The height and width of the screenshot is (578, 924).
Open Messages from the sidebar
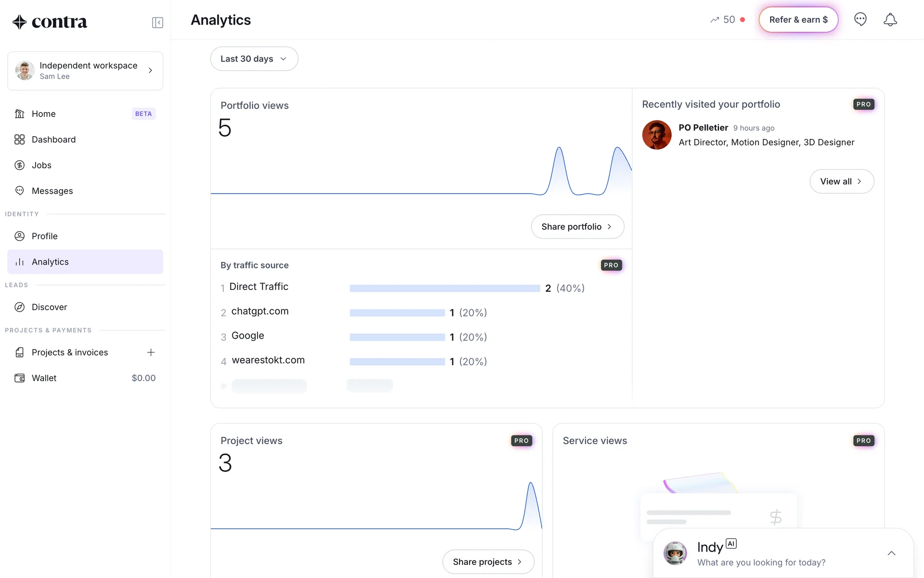[52, 191]
